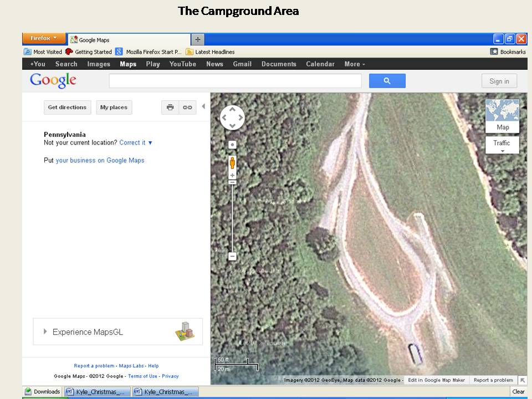This screenshot has width=532, height=399.
Task: Expand the More dropdown in Google bar
Action: [355, 64]
